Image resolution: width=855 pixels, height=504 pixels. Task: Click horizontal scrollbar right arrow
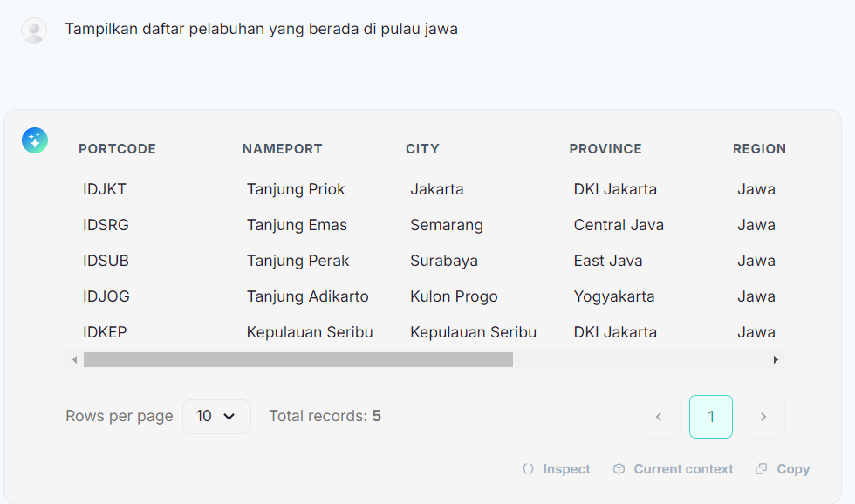776,359
